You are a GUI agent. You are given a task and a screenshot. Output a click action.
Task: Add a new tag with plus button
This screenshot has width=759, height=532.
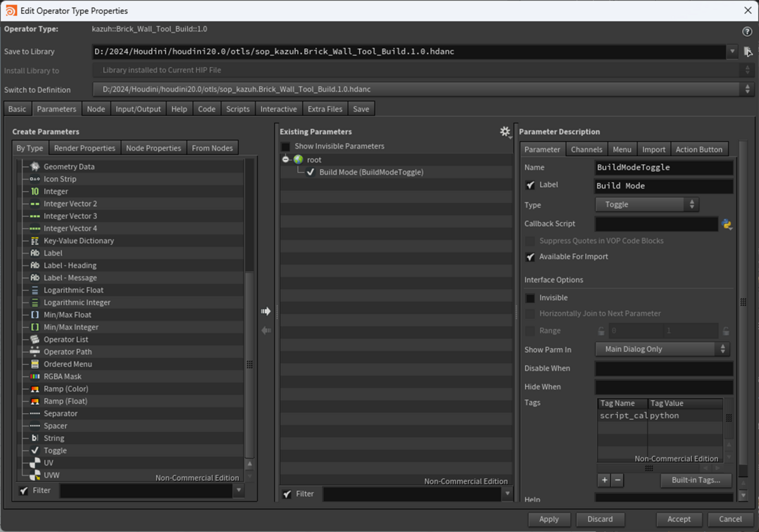coord(605,480)
